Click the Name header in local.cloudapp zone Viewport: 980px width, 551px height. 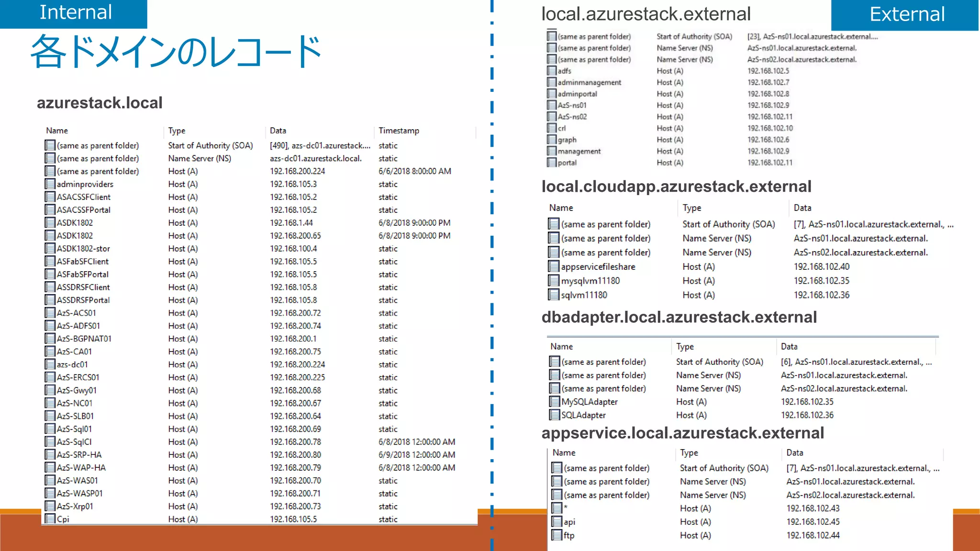pos(561,208)
